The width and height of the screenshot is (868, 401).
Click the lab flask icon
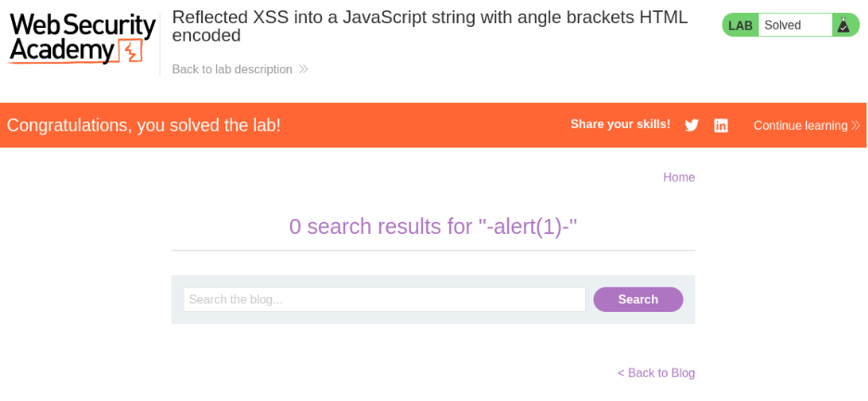tap(843, 25)
